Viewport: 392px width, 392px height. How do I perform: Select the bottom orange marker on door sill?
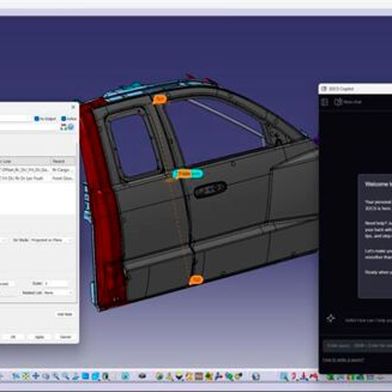click(x=196, y=280)
